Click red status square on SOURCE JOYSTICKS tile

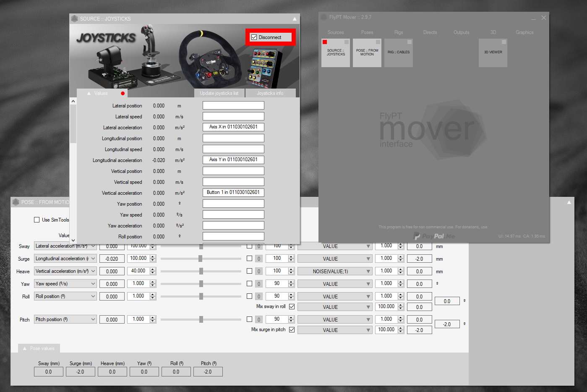click(325, 42)
